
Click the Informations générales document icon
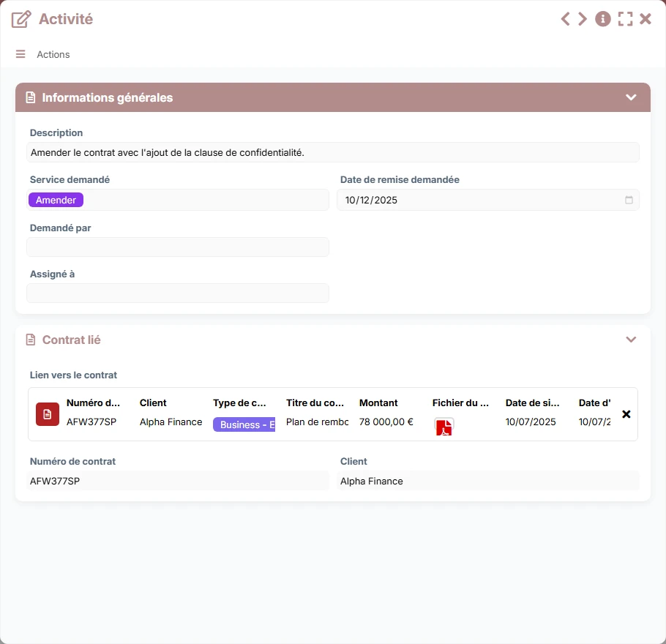(31, 98)
